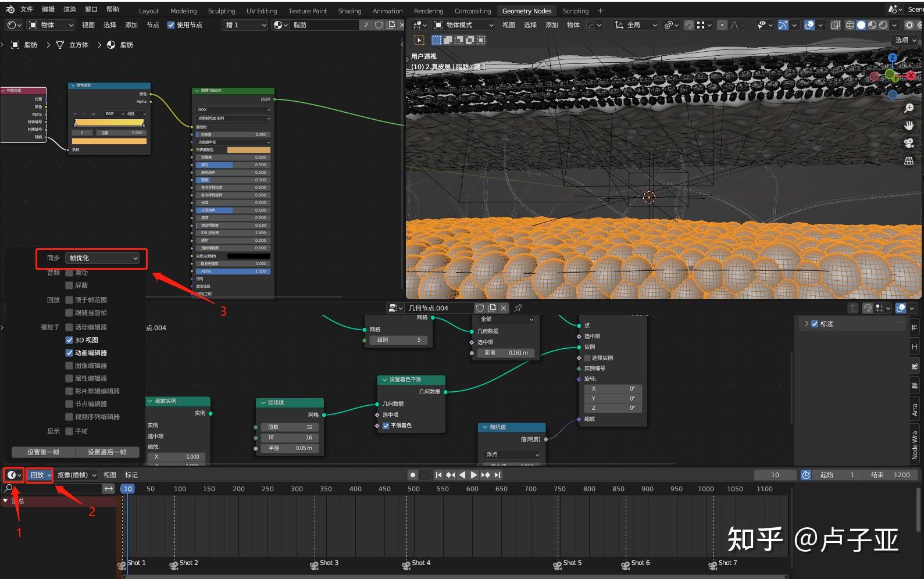Switch to Animation workspace tab
The height and width of the screenshot is (579, 924).
[387, 11]
